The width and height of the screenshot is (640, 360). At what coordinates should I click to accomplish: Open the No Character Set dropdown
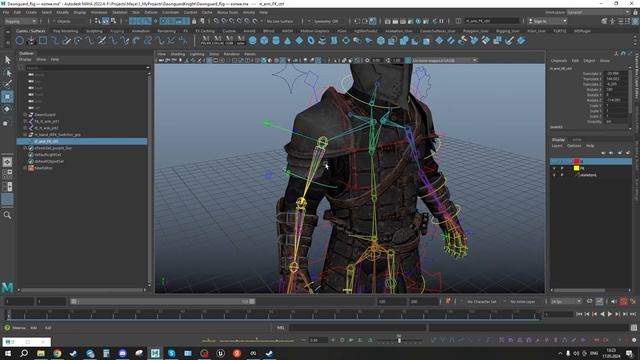(482, 302)
